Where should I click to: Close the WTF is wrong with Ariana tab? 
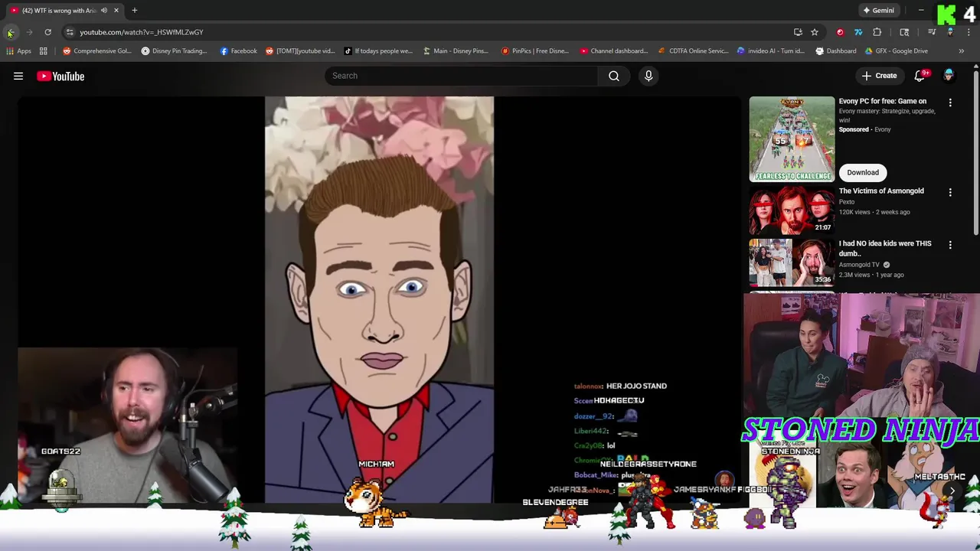click(x=116, y=10)
